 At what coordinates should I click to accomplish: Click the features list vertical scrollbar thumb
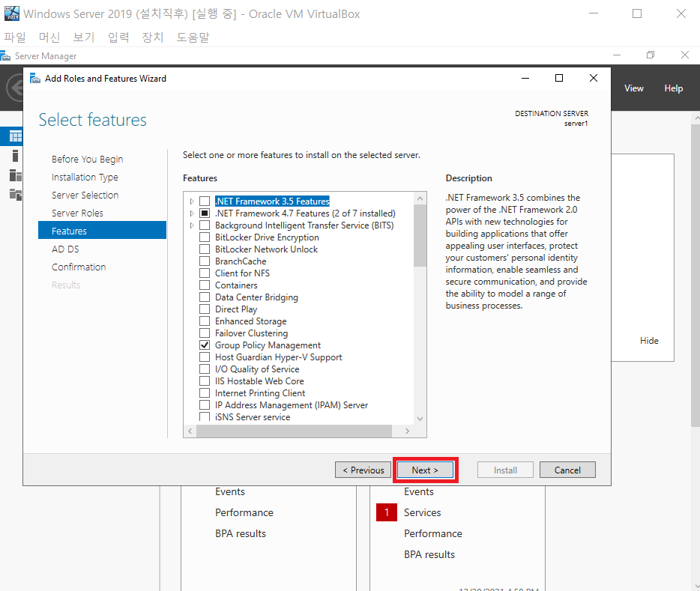pyautogui.click(x=420, y=236)
